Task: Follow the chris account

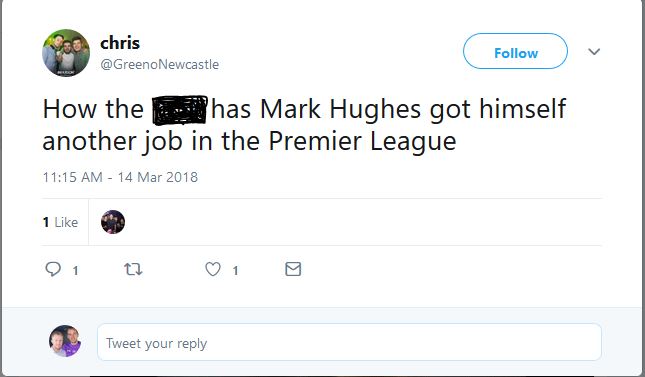Action: (515, 51)
